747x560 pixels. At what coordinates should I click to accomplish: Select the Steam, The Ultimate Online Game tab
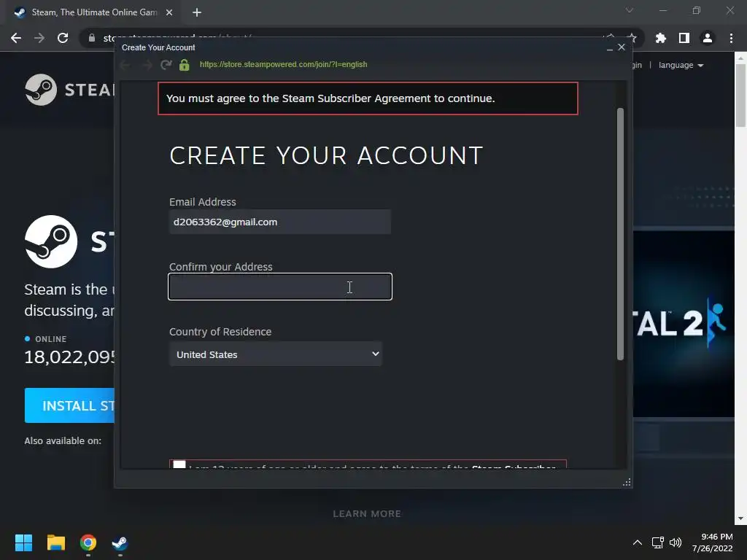pos(94,12)
